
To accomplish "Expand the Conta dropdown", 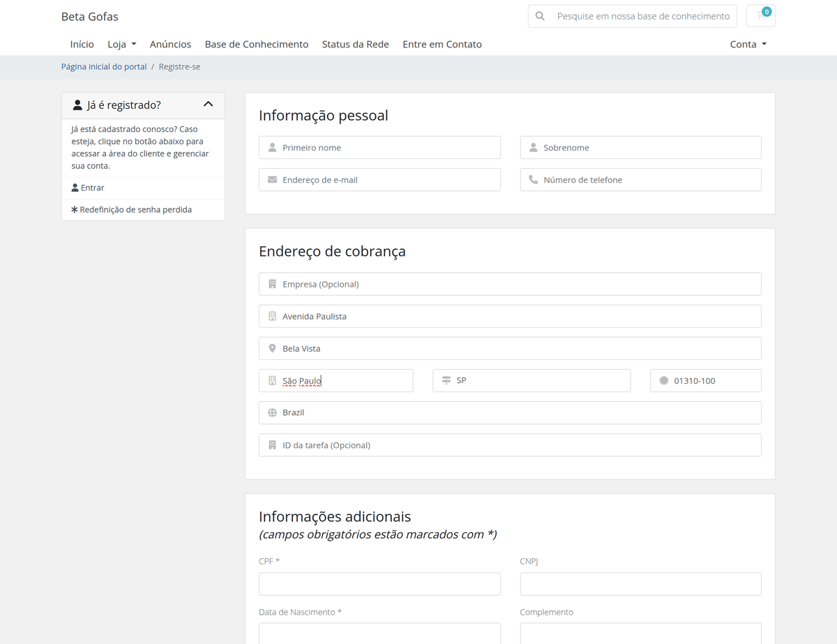I will pyautogui.click(x=748, y=44).
